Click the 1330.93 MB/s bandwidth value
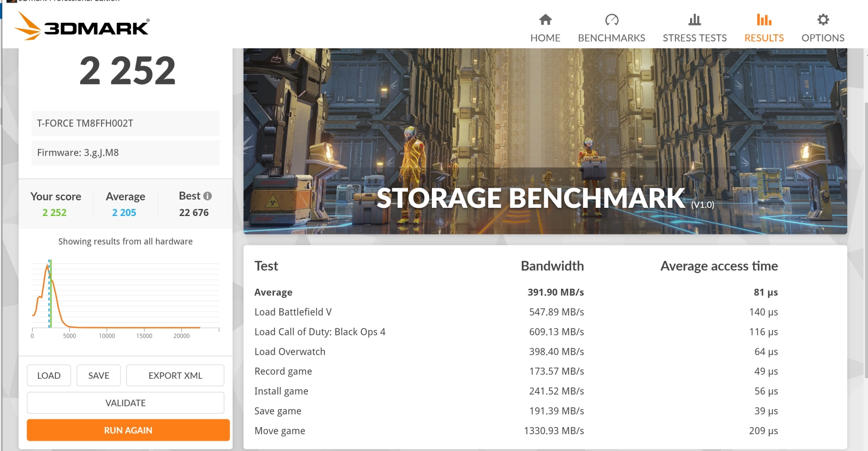 pyautogui.click(x=554, y=431)
